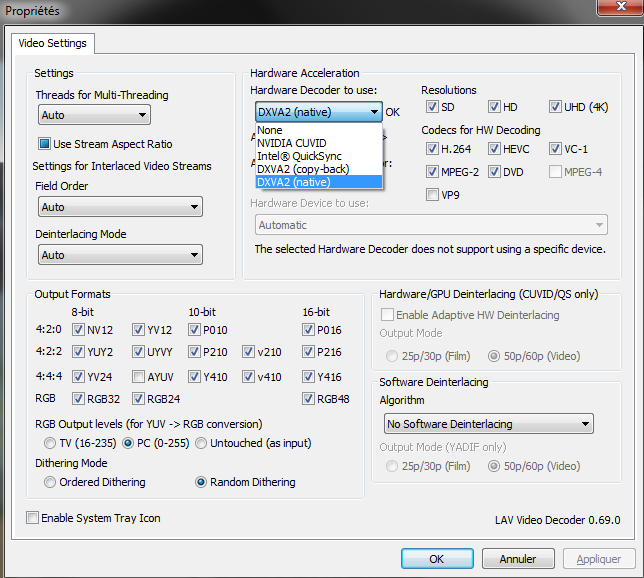Open Threads for Multi-Threading dropdown
This screenshot has height=578, width=644.
click(x=94, y=115)
